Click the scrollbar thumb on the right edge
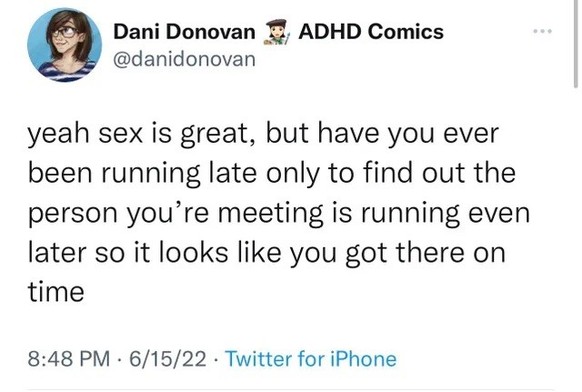This screenshot has width=582, height=392. [x=576, y=44]
